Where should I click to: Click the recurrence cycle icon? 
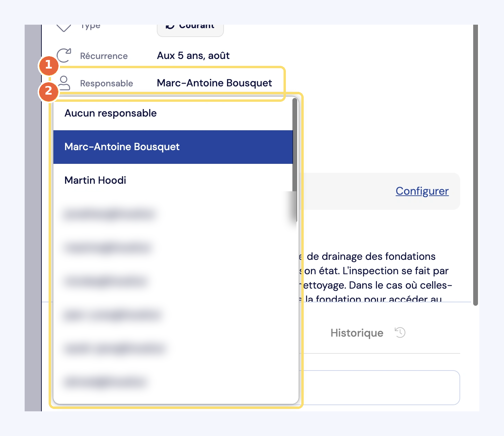pos(64,55)
